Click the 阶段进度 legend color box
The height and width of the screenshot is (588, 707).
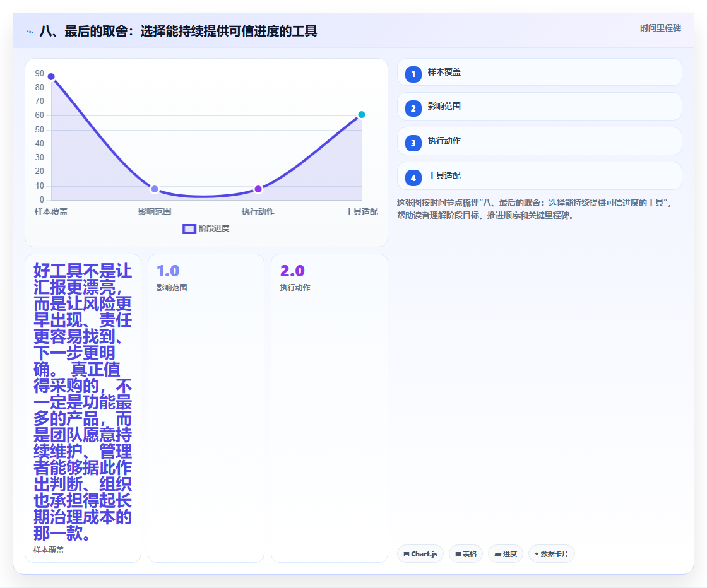click(x=189, y=229)
